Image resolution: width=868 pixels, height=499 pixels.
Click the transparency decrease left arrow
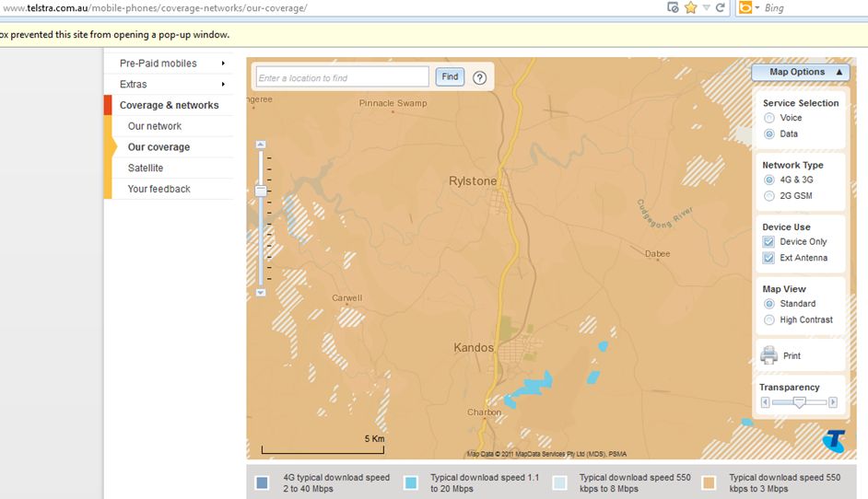(x=765, y=402)
